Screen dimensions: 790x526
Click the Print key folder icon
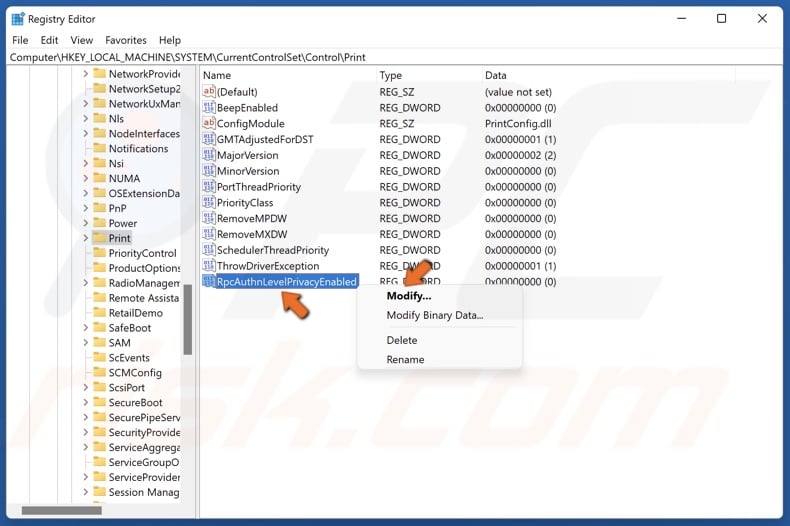100,238
